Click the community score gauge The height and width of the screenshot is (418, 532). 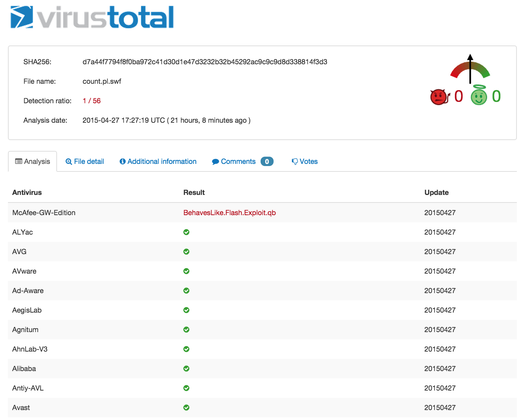point(470,69)
